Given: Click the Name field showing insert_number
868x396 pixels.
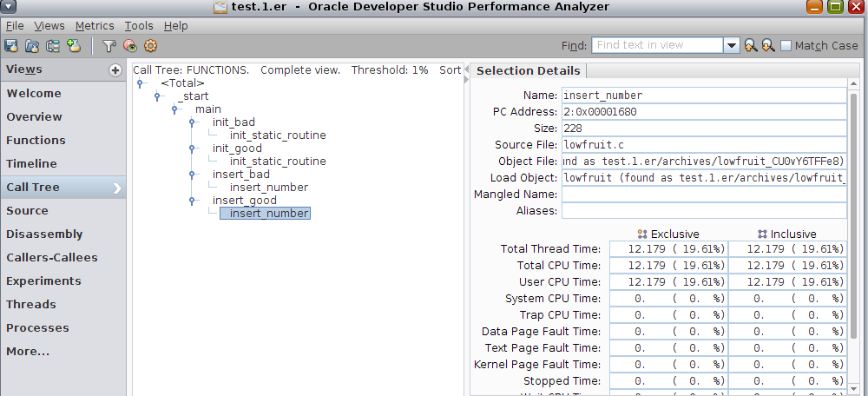Looking at the screenshot, I should 704,96.
